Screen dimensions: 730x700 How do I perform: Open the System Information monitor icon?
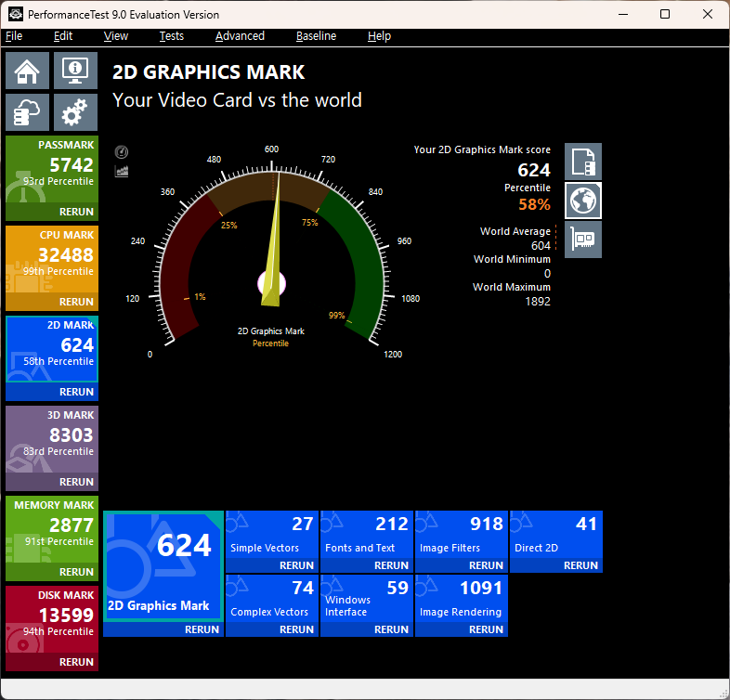pos(75,71)
